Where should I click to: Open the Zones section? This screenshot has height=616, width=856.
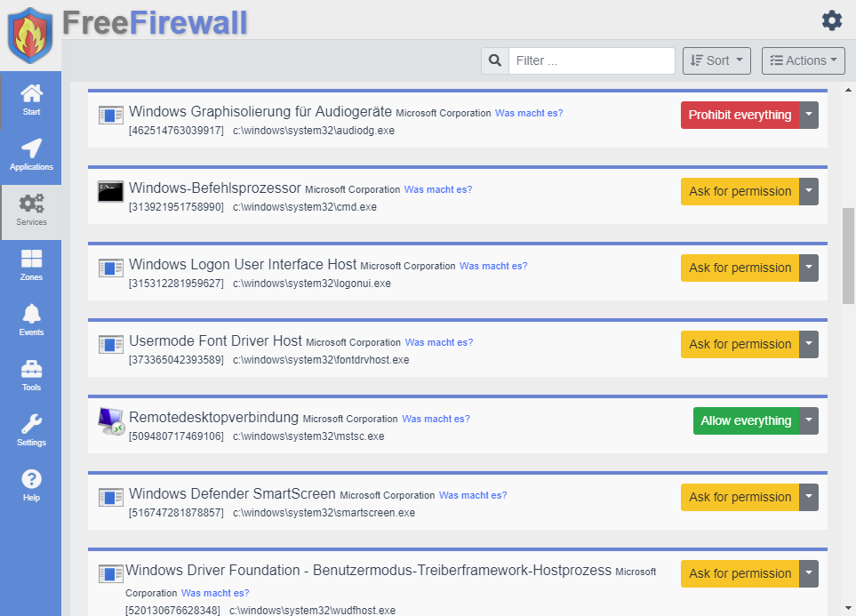[31, 264]
